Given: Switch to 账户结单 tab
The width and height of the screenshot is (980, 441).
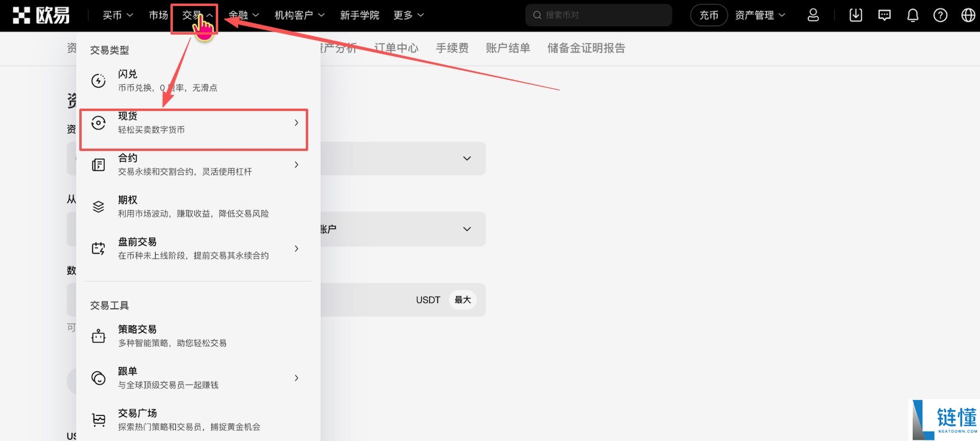Looking at the screenshot, I should click(x=508, y=48).
